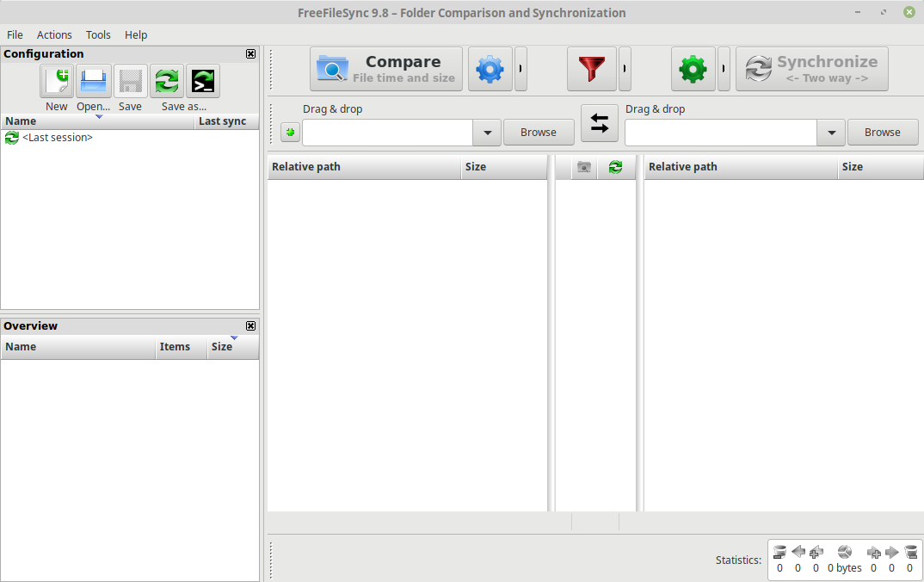
Task: Expand the sync variant arrow beside the green gear
Action: tap(724, 69)
